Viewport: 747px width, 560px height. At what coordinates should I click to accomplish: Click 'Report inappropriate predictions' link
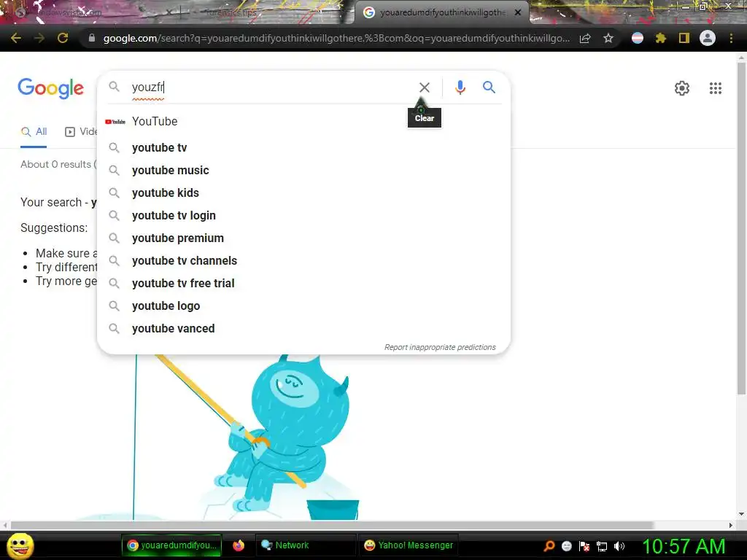[440, 347]
